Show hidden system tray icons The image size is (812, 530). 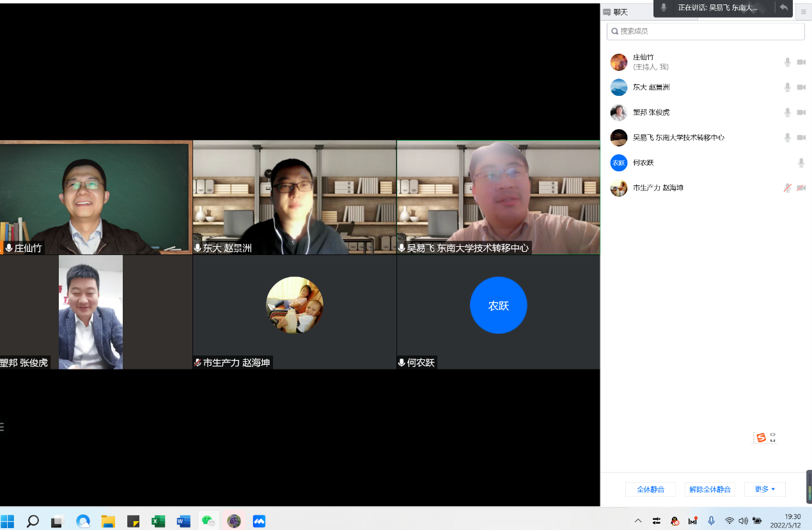pos(638,520)
